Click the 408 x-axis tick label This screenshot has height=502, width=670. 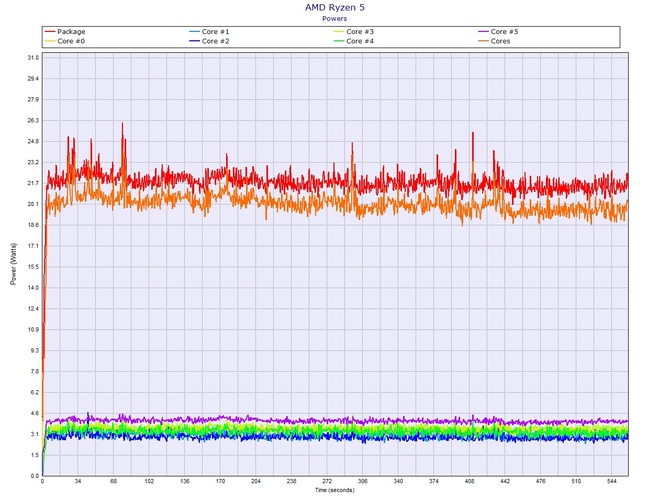pyautogui.click(x=469, y=481)
